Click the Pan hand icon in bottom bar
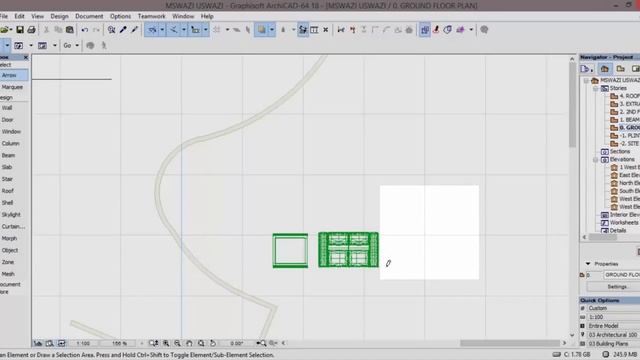 pyautogui.click(x=189, y=343)
